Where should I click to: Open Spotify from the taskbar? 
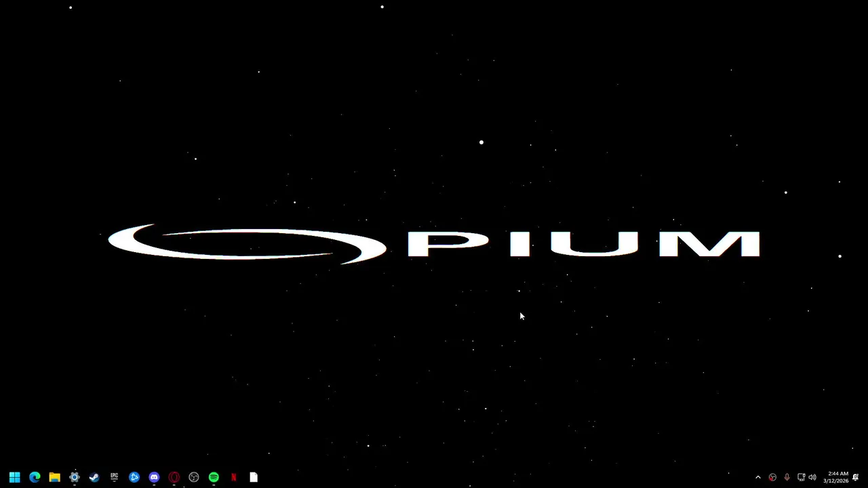click(x=214, y=477)
